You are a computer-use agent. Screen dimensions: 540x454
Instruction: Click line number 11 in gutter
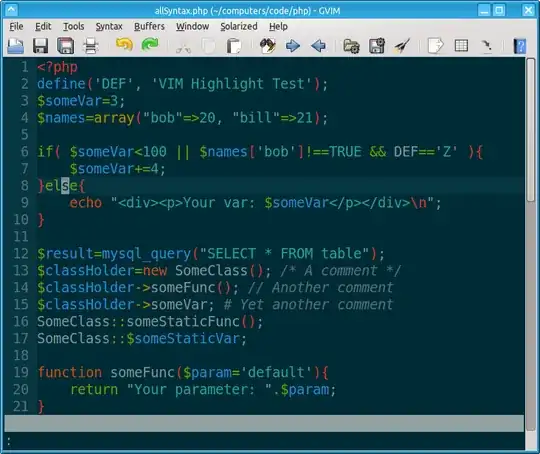[20, 237]
